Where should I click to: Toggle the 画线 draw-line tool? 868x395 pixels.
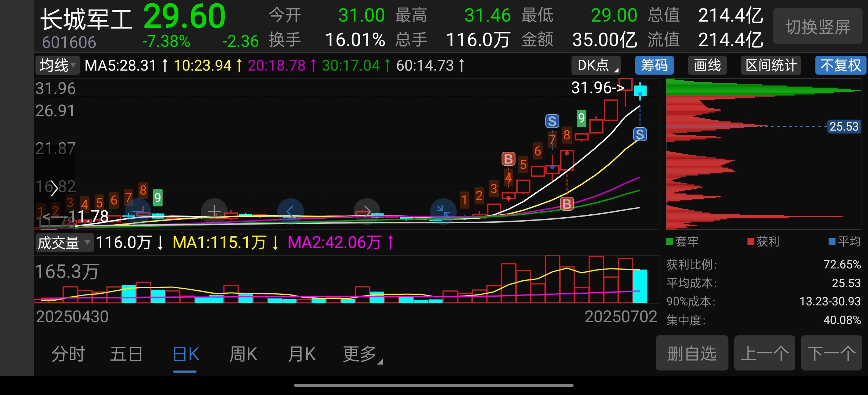(707, 66)
